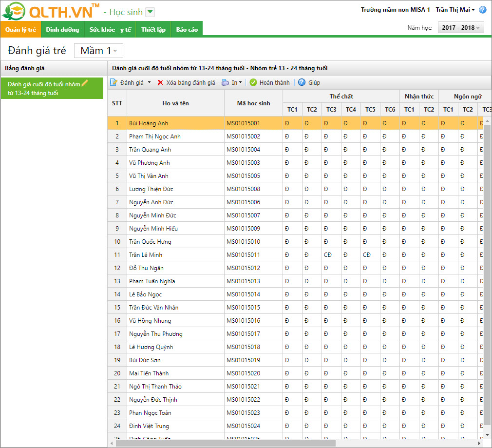
Task: Click the horizontal scrollbar at table bottom
Action: point(226,443)
